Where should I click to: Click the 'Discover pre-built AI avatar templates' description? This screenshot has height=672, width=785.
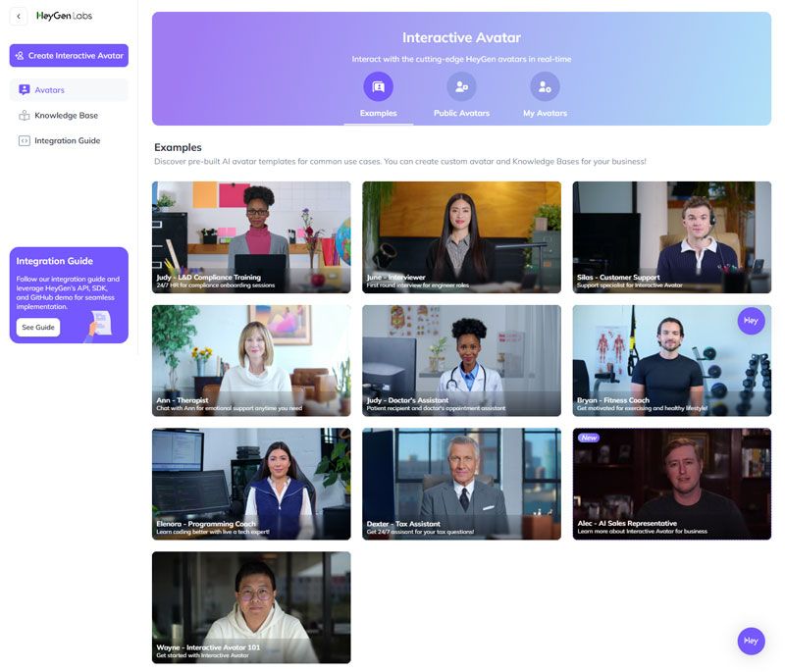(400, 162)
